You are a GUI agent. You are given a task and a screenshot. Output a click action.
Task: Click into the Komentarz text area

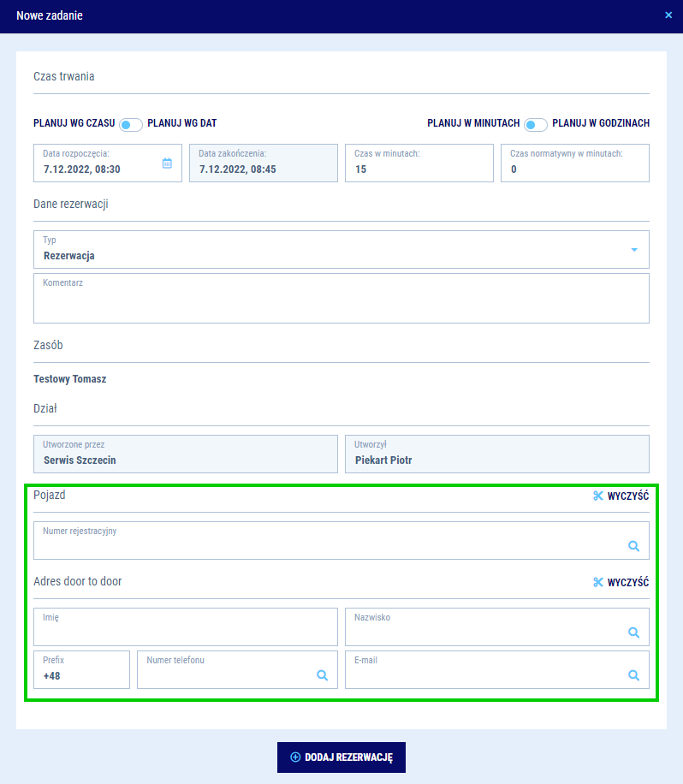(x=341, y=303)
